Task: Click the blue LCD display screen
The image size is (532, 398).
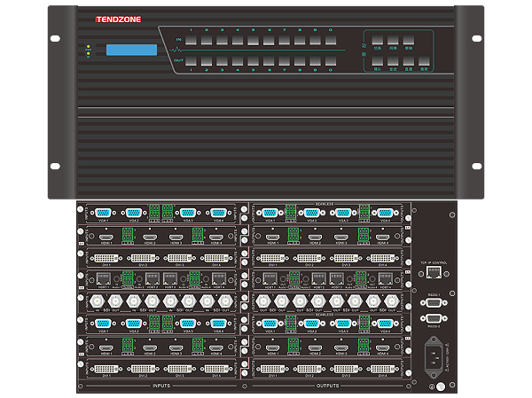Action: click(131, 50)
